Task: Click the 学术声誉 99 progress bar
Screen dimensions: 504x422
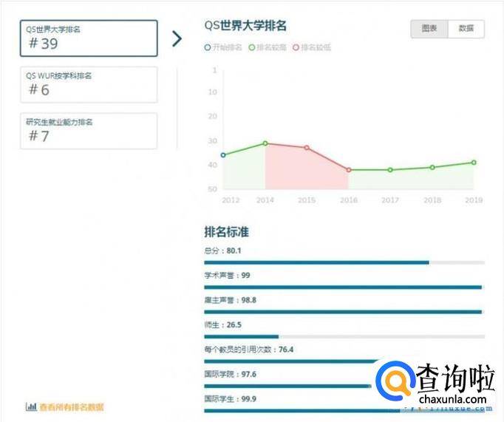Action: point(344,287)
